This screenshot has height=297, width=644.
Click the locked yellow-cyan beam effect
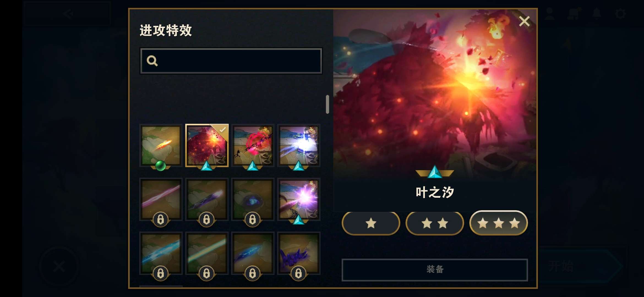207,253
